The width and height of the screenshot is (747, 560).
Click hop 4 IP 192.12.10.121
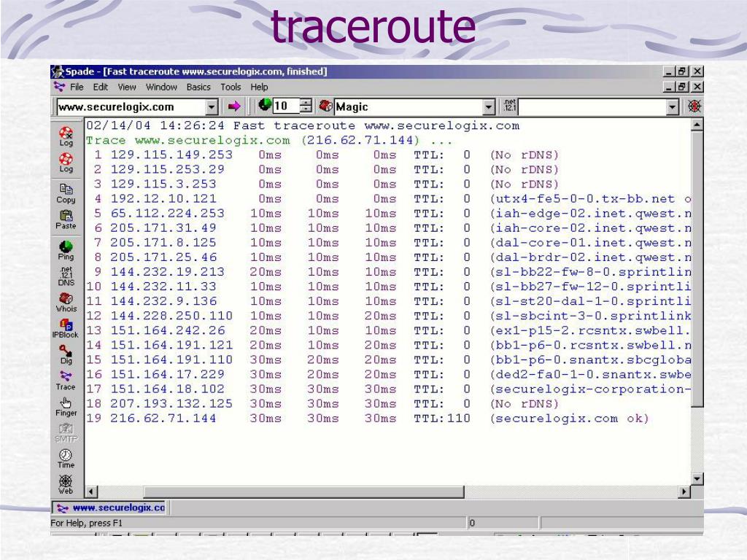[x=163, y=198]
